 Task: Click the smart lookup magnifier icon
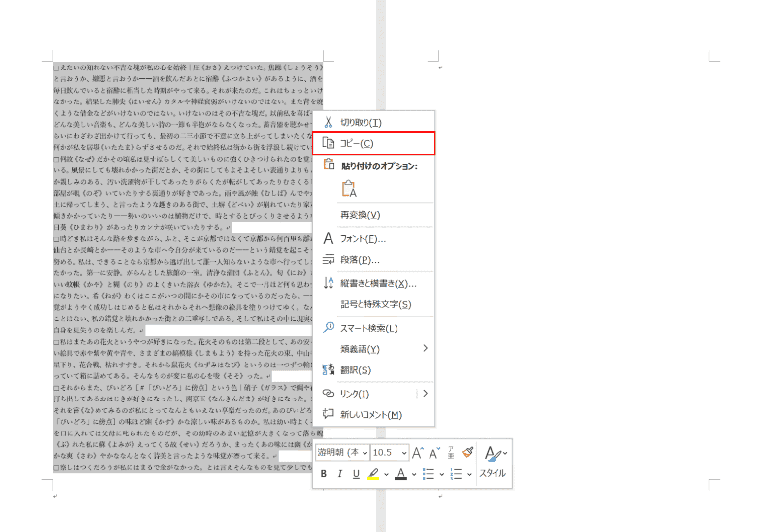tap(328, 328)
